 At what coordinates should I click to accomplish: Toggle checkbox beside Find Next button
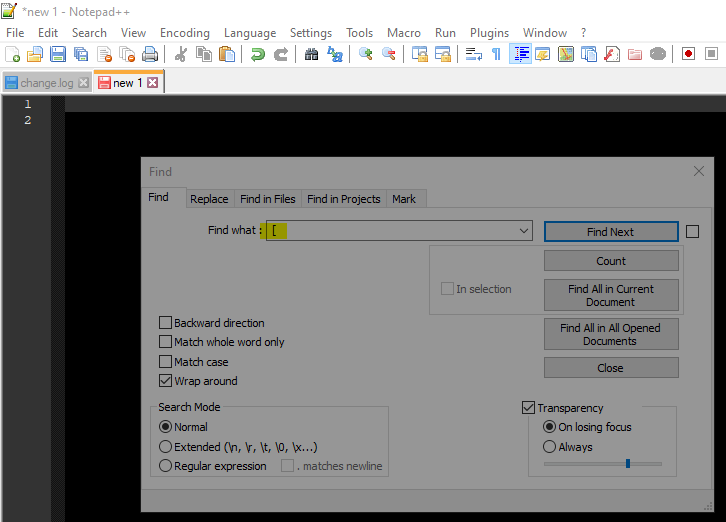tap(693, 232)
